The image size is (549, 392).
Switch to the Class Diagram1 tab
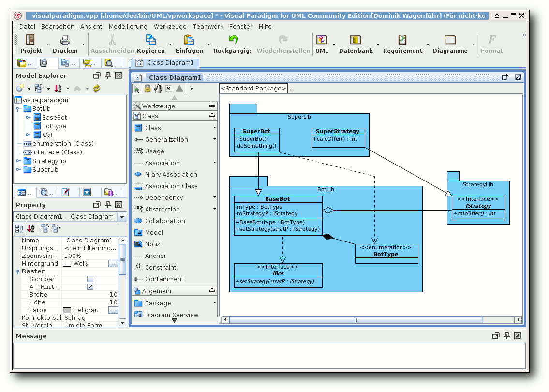pos(165,63)
